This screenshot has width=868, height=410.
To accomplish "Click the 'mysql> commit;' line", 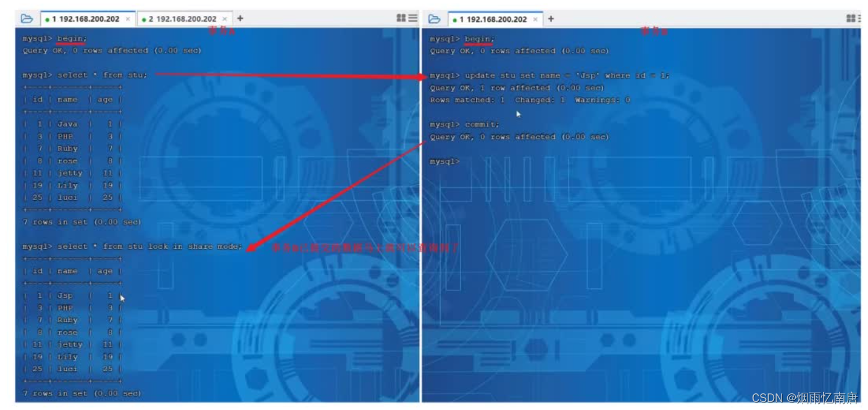I will [465, 125].
